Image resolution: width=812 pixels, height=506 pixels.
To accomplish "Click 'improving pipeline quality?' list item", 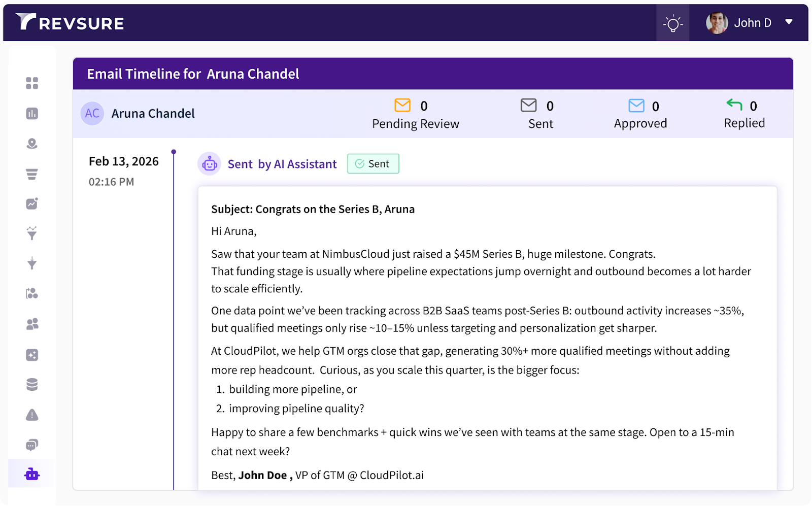I will [x=296, y=409].
